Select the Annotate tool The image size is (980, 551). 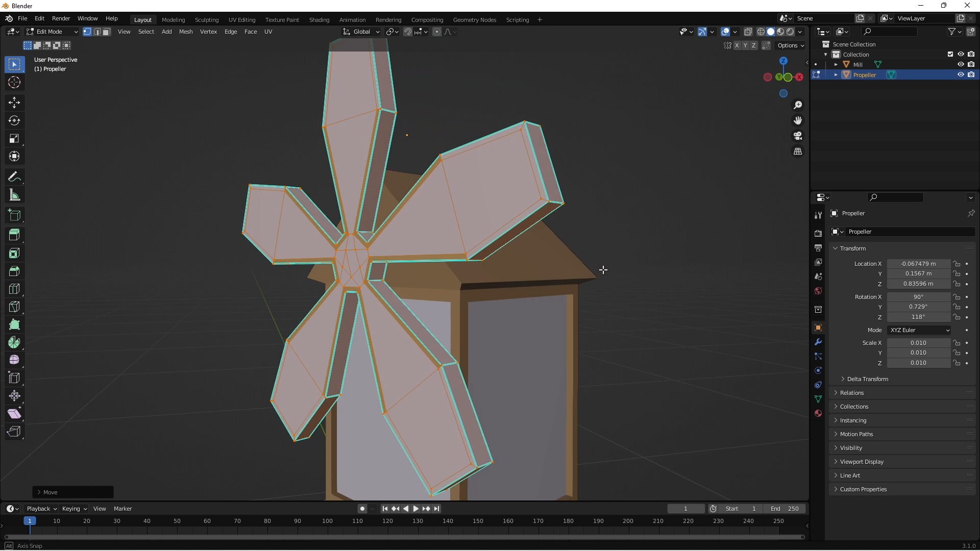(x=14, y=177)
